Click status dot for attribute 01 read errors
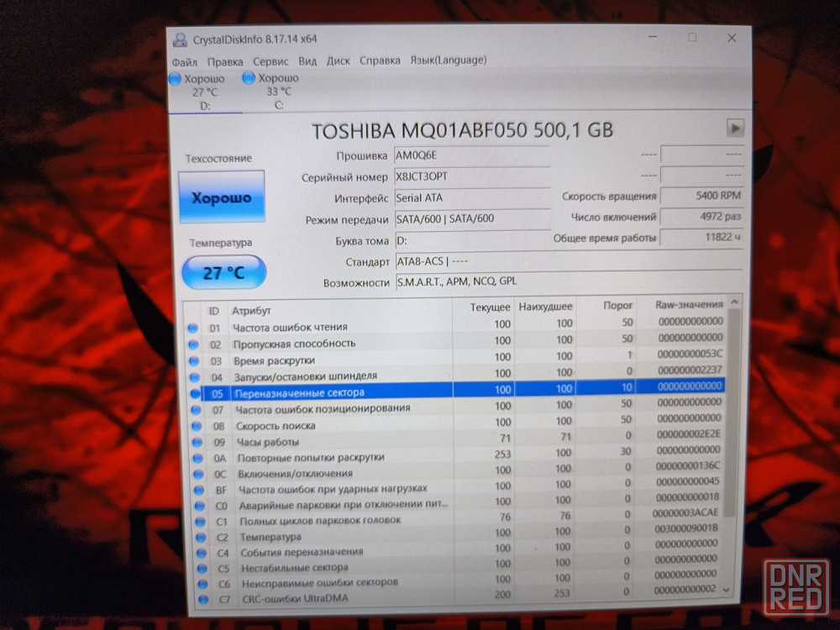The height and width of the screenshot is (630, 840). click(x=192, y=328)
